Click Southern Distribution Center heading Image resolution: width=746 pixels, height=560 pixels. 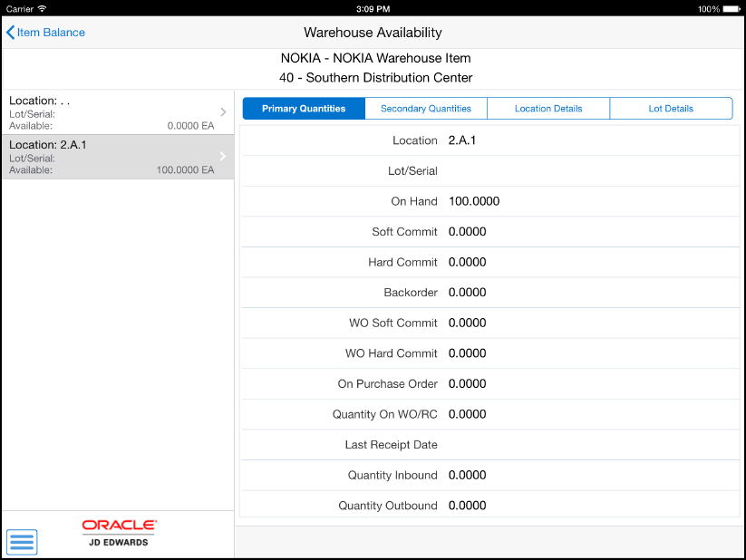pyautogui.click(x=376, y=78)
